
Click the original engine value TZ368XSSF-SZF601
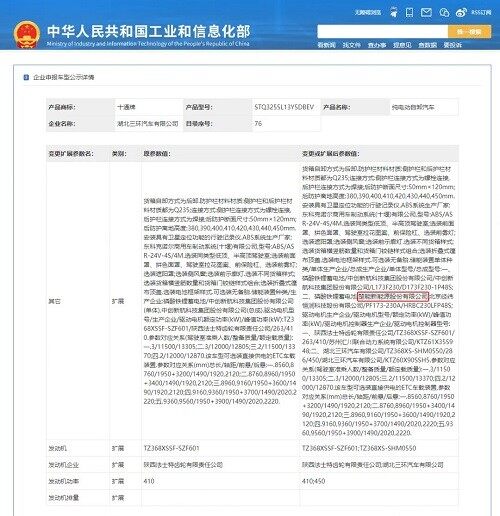[x=171, y=448]
